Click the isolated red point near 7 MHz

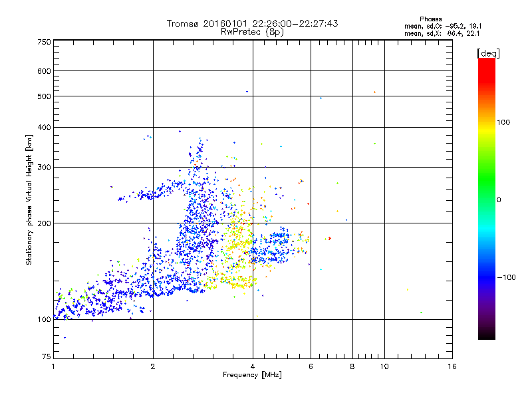tap(329, 239)
